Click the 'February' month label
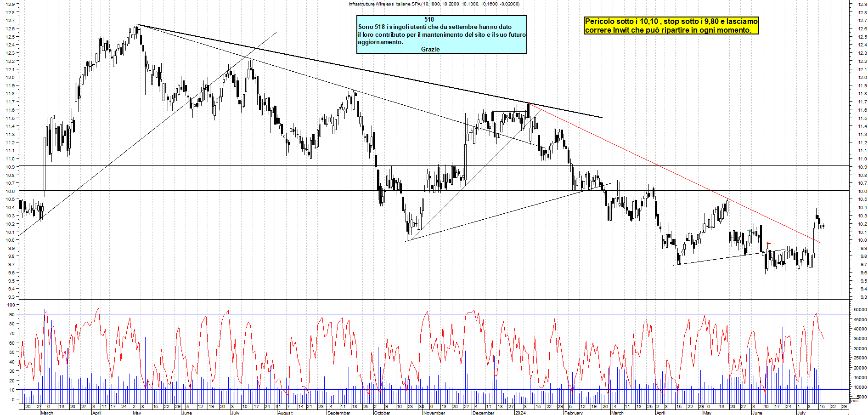 coord(573,413)
